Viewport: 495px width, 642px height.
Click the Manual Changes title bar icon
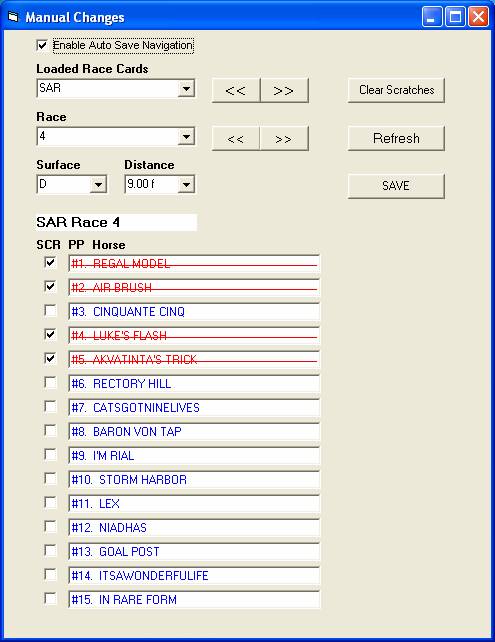pyautogui.click(x=14, y=17)
